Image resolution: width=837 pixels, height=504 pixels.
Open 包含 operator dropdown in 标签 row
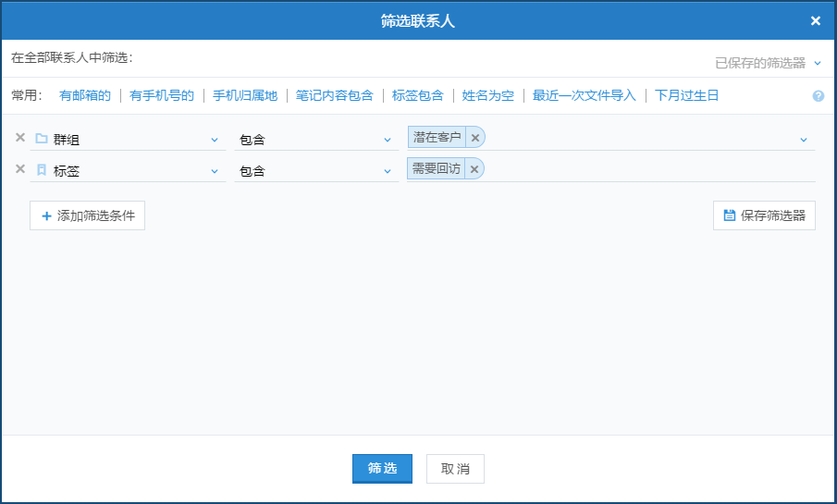(x=316, y=171)
